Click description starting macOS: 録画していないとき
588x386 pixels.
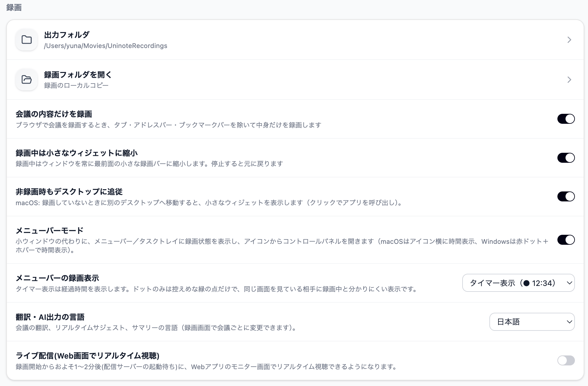209,203
